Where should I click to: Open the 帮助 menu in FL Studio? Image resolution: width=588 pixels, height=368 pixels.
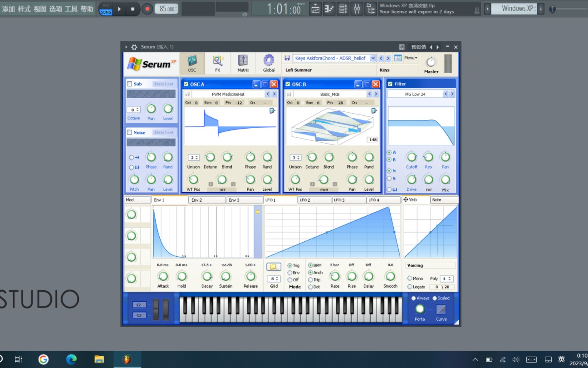point(87,9)
